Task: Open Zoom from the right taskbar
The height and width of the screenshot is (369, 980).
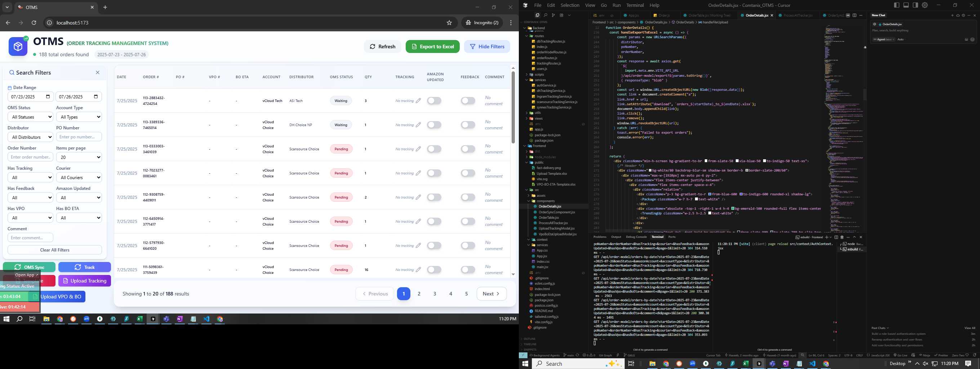Action: [x=692, y=364]
